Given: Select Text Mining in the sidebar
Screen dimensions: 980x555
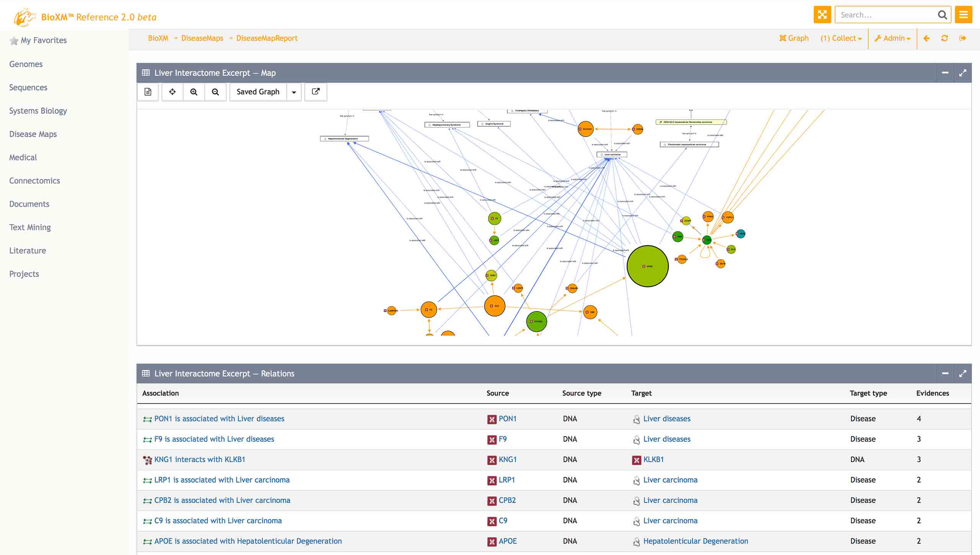Looking at the screenshot, I should (x=30, y=228).
